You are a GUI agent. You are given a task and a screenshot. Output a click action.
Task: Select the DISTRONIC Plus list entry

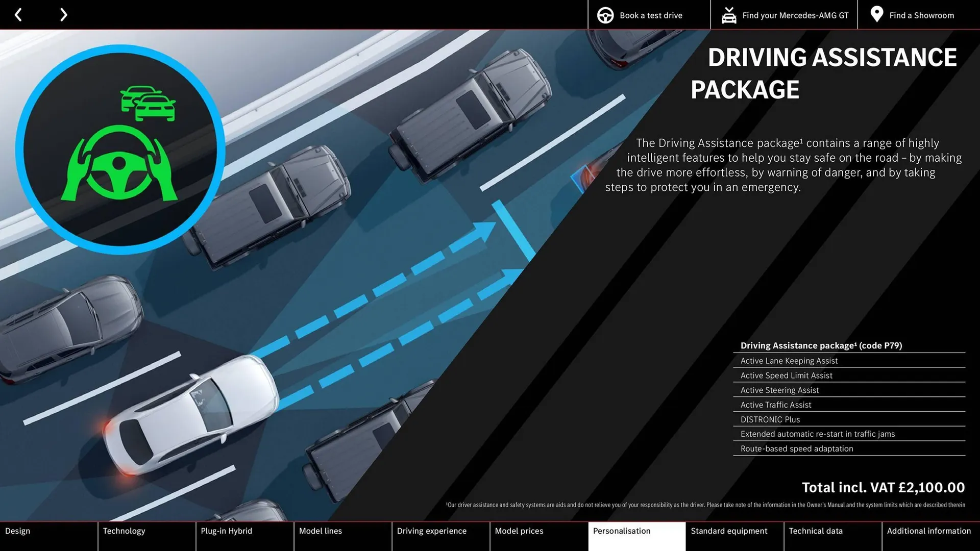(x=769, y=419)
